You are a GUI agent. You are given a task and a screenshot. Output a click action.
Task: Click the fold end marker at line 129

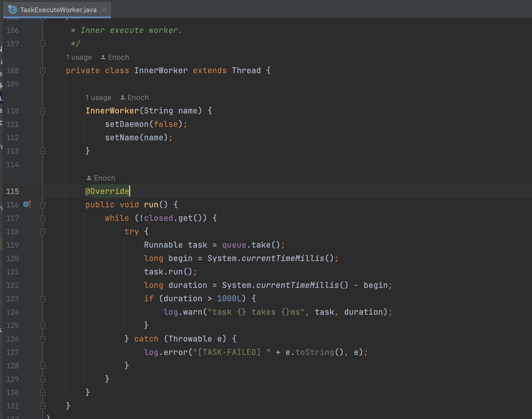pos(43,379)
